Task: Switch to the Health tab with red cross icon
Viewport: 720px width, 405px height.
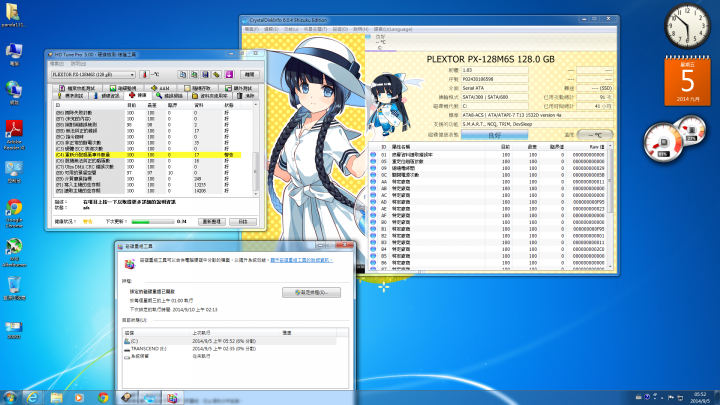Action: pyautogui.click(x=138, y=96)
